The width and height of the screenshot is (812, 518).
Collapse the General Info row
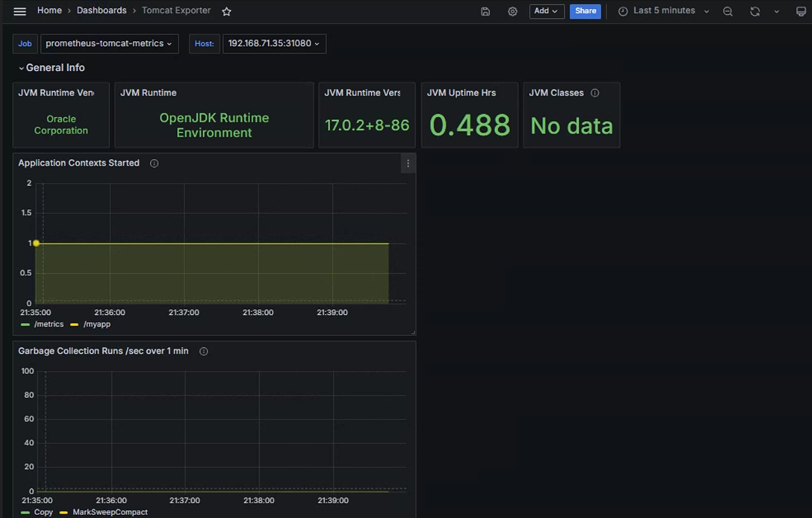(52, 68)
